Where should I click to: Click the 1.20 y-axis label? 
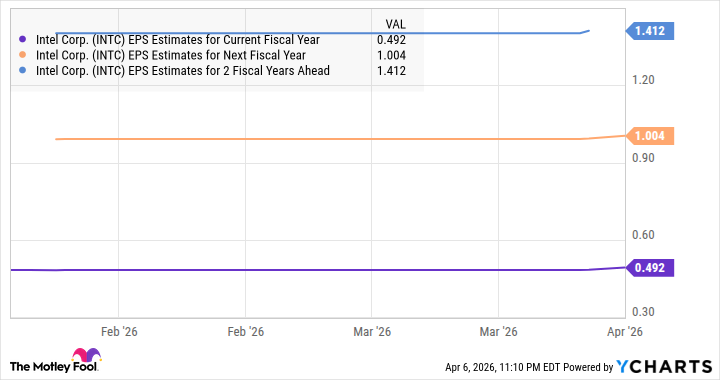[643, 80]
